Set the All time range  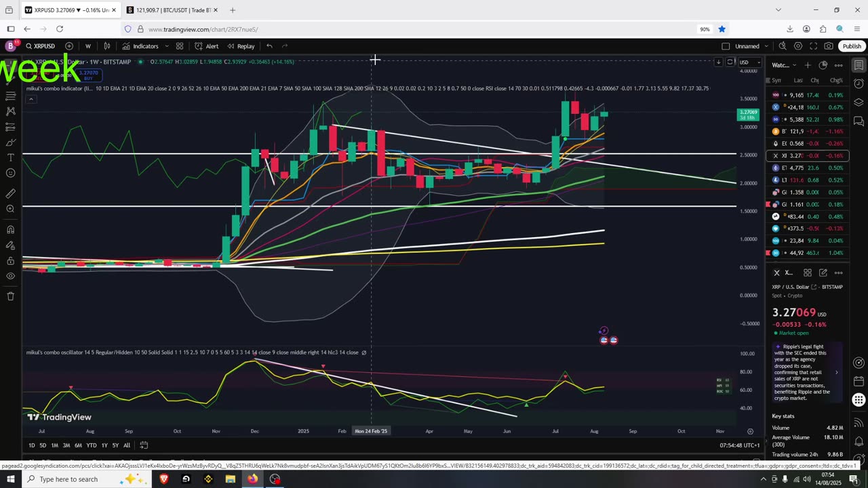pyautogui.click(x=127, y=445)
